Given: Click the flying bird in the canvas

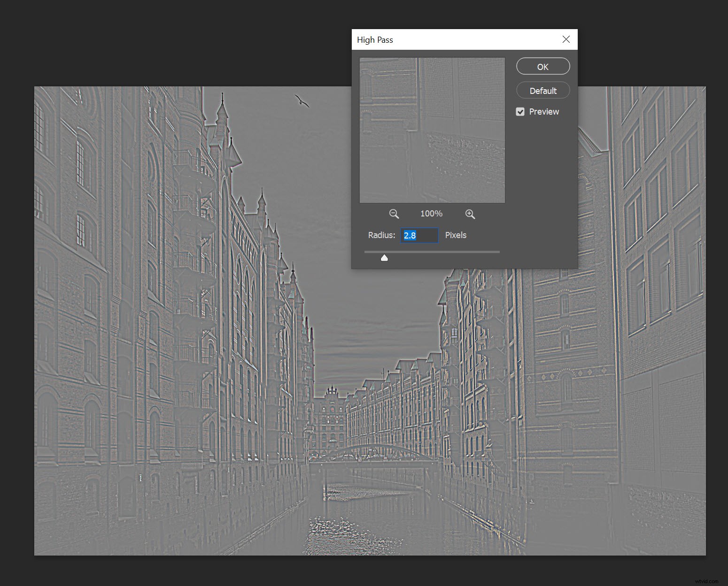Looking at the screenshot, I should pos(302,101).
